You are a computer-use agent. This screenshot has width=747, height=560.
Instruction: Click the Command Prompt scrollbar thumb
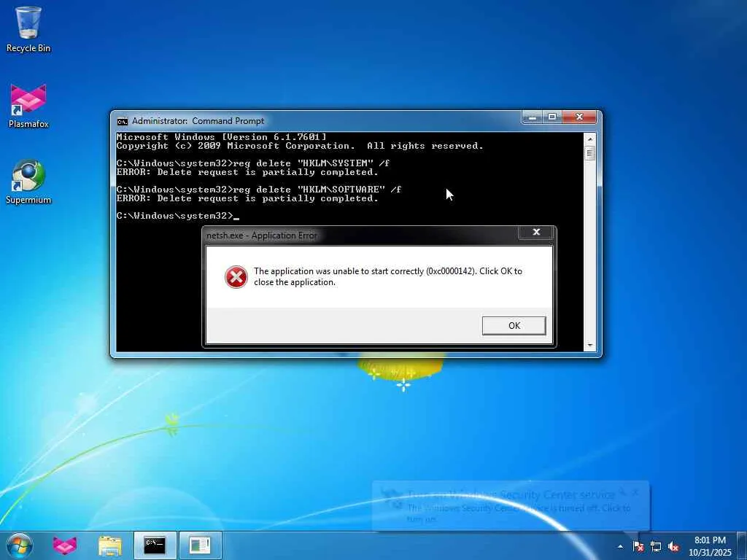590,153
